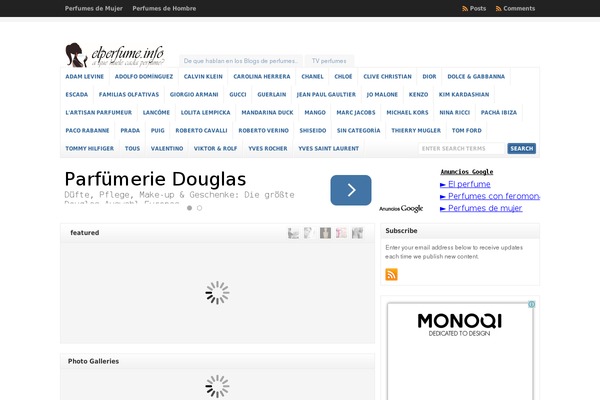Open Gucci category
This screenshot has width=600, height=400.
coord(238,95)
